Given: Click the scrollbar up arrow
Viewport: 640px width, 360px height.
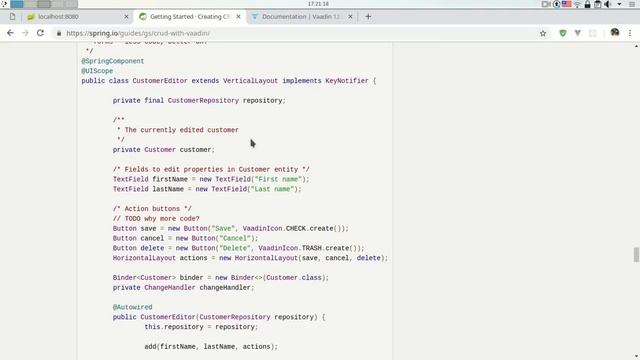Looking at the screenshot, I should coord(636,46).
